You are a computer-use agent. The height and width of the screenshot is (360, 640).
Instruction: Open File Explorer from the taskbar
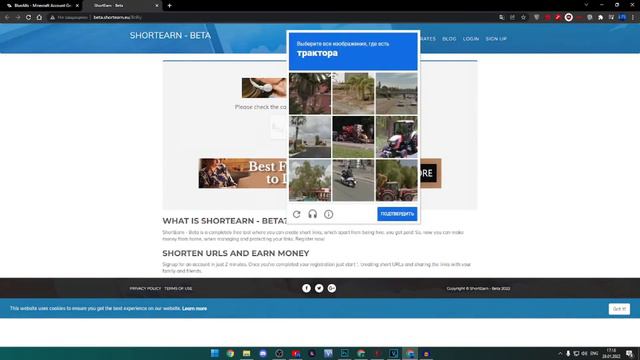pyautogui.click(x=247, y=353)
